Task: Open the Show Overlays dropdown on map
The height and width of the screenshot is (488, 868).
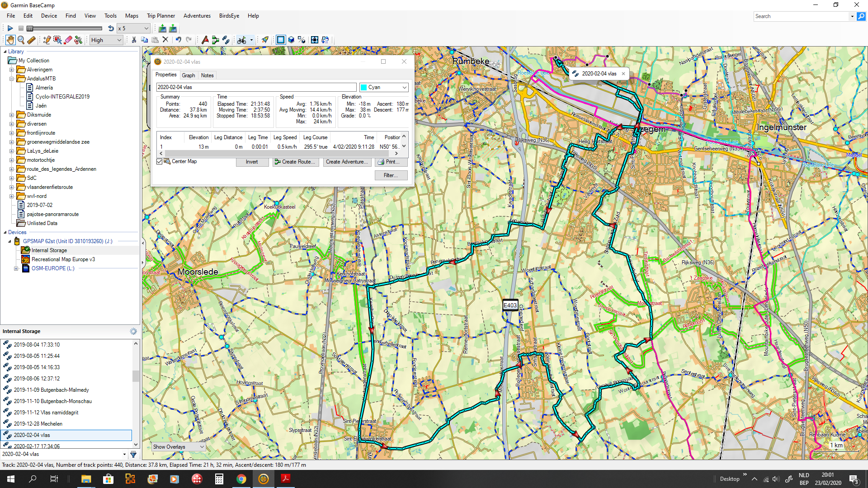Action: click(178, 447)
